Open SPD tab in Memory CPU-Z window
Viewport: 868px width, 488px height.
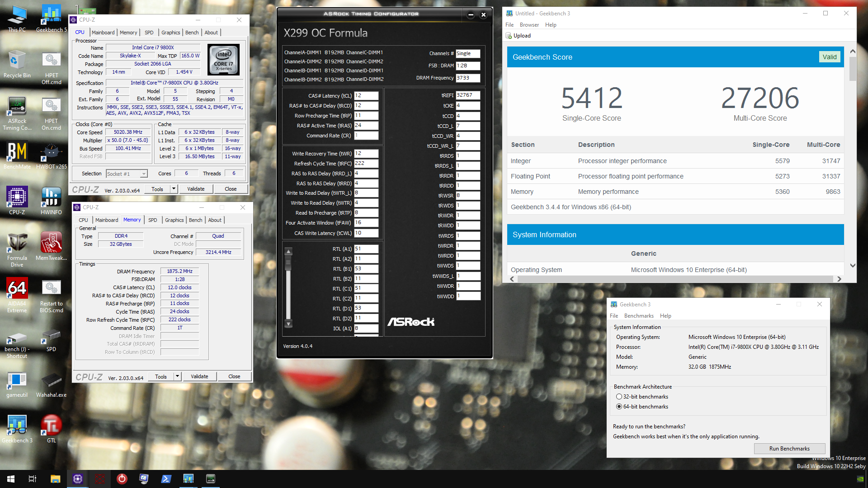(x=153, y=220)
